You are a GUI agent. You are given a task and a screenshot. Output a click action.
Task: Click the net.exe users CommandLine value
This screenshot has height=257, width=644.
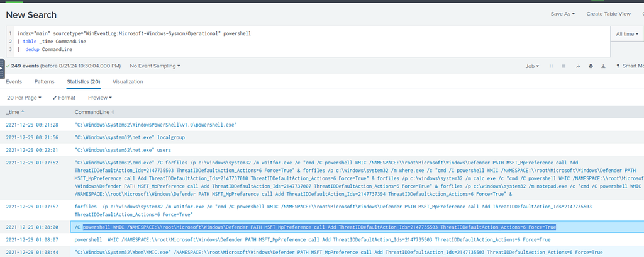pyautogui.click(x=123, y=150)
